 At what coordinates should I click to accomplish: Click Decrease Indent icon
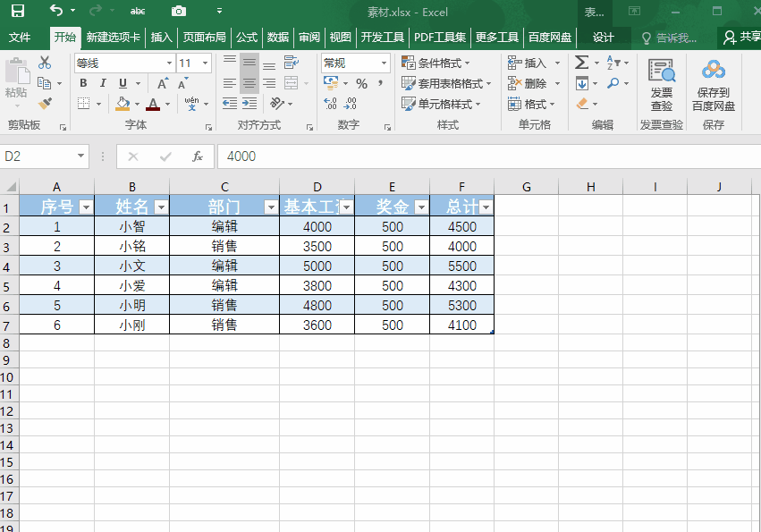pyautogui.click(x=230, y=104)
